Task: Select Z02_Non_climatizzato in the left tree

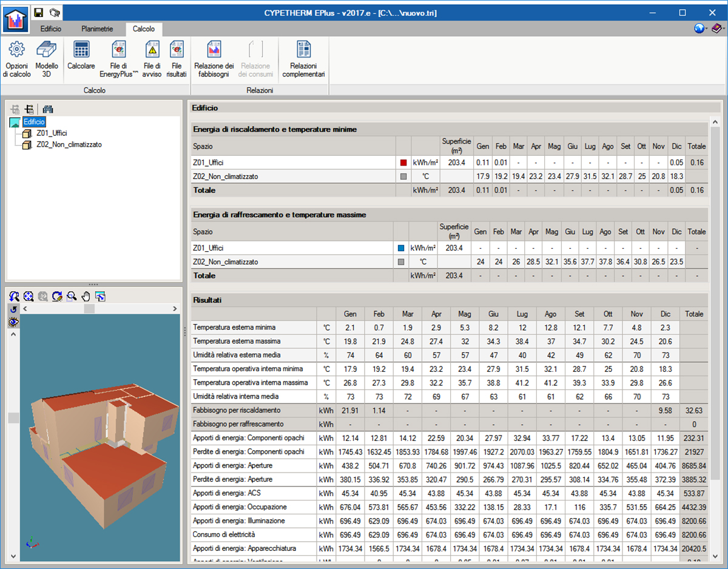Action: click(69, 145)
